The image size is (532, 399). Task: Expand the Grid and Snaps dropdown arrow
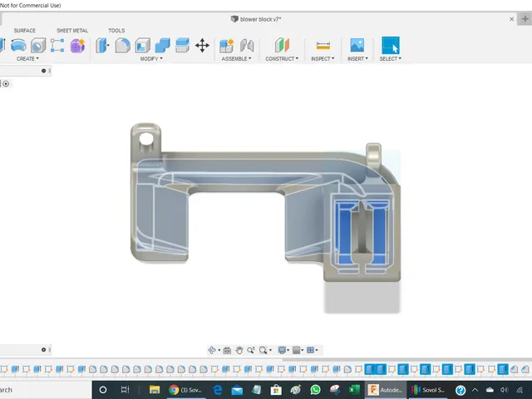pos(303,350)
